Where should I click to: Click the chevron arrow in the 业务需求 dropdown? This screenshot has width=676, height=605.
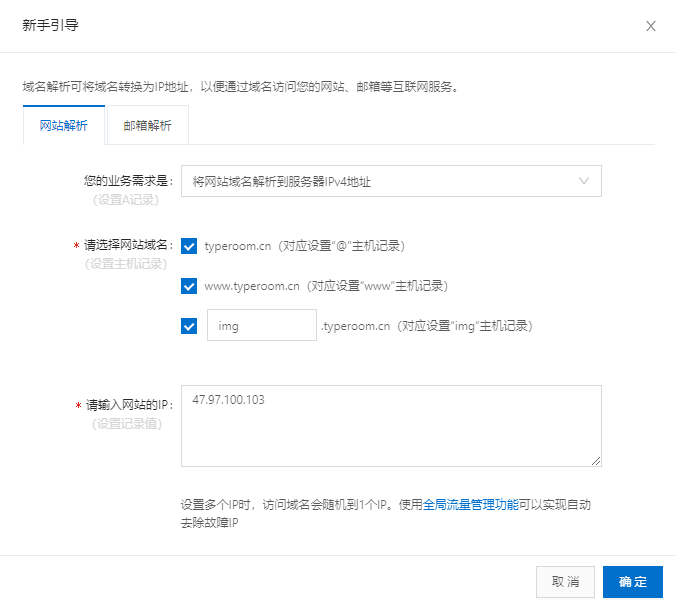pos(584,181)
